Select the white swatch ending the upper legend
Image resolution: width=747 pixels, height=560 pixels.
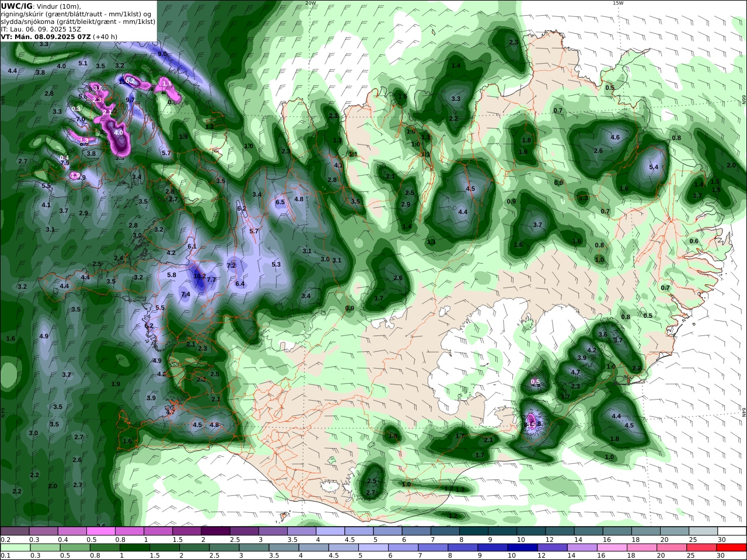coord(732,531)
